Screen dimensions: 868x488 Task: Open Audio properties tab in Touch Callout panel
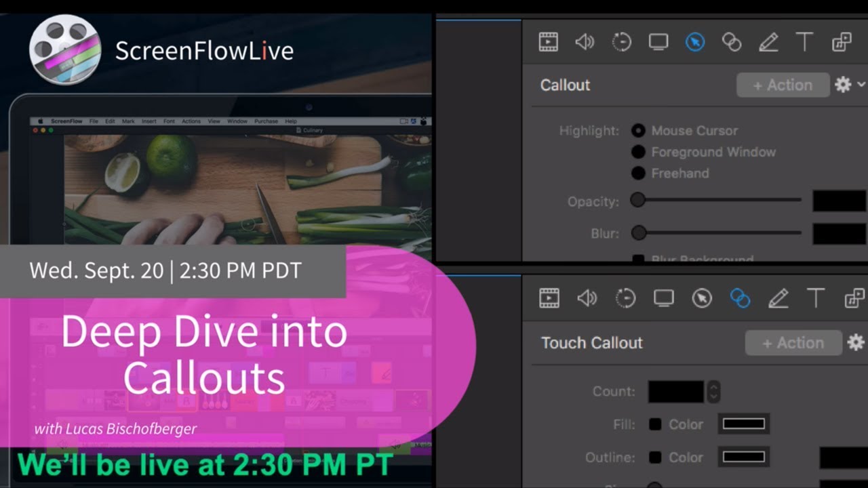tap(587, 298)
